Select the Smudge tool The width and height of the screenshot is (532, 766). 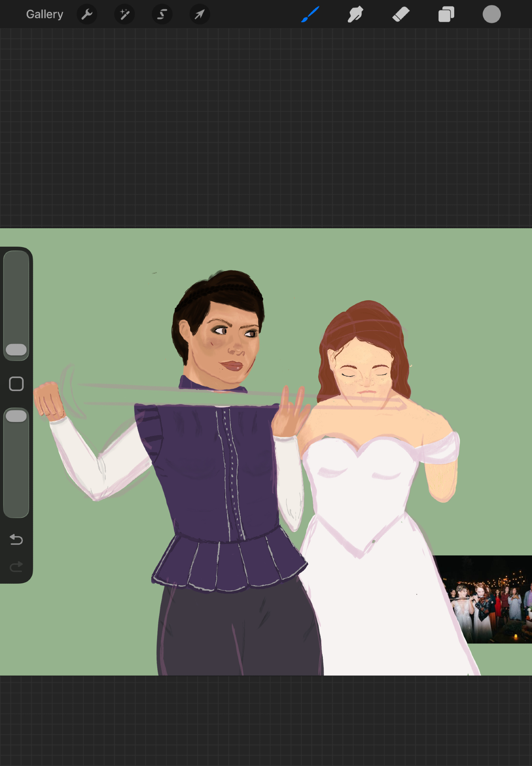355,15
